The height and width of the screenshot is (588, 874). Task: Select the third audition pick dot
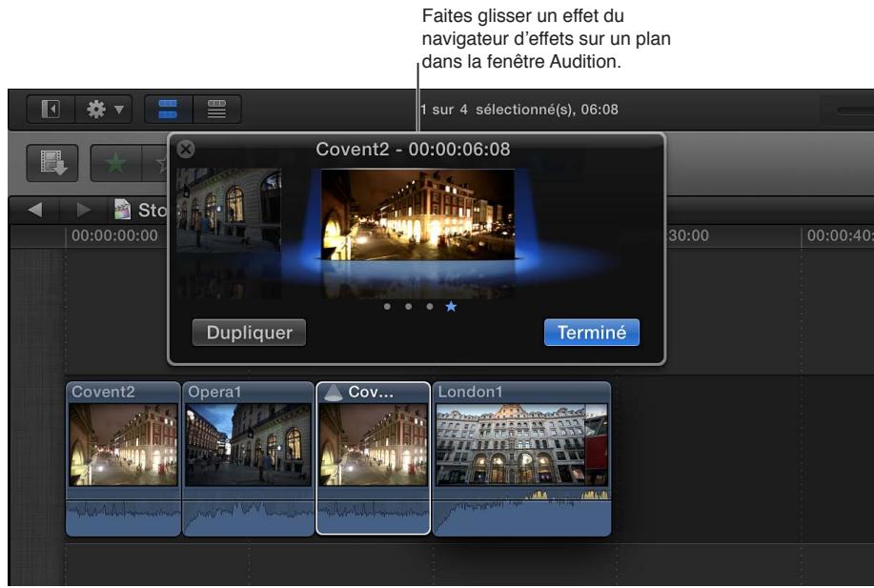(429, 307)
